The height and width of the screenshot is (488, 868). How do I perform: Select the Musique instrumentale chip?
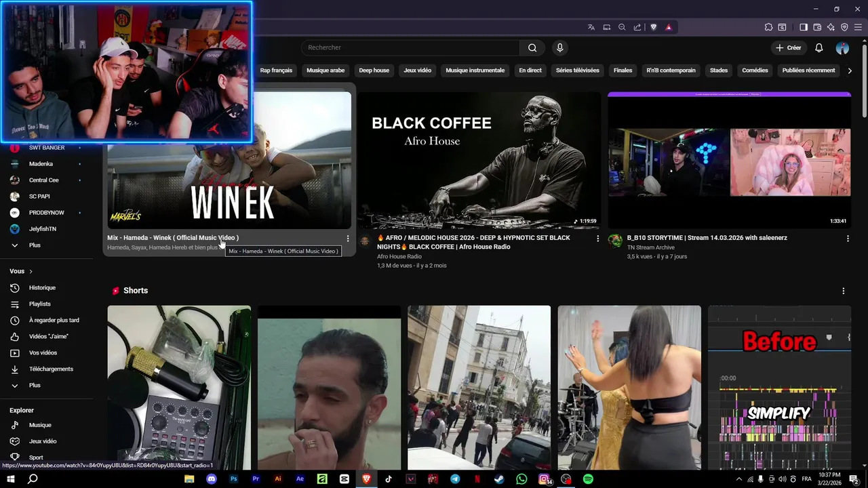(475, 70)
